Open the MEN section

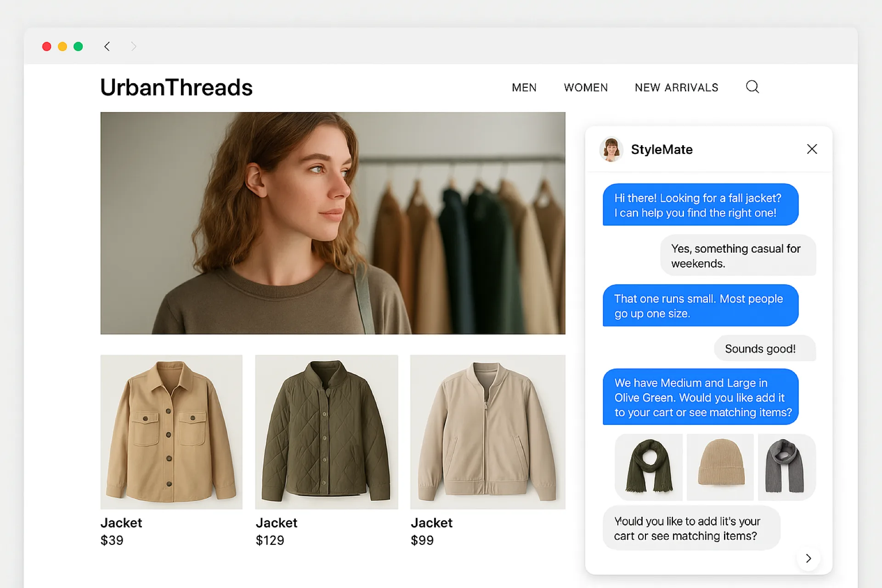(524, 87)
